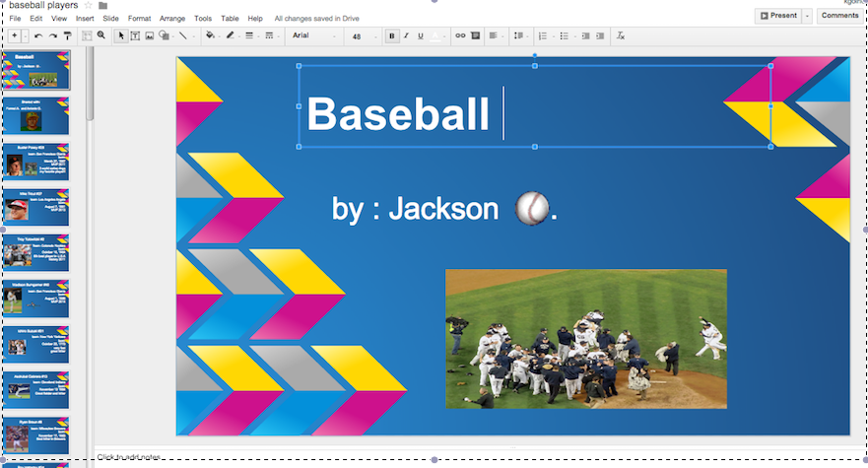Select the text box tool
This screenshot has width=868, height=468.
(x=135, y=36)
